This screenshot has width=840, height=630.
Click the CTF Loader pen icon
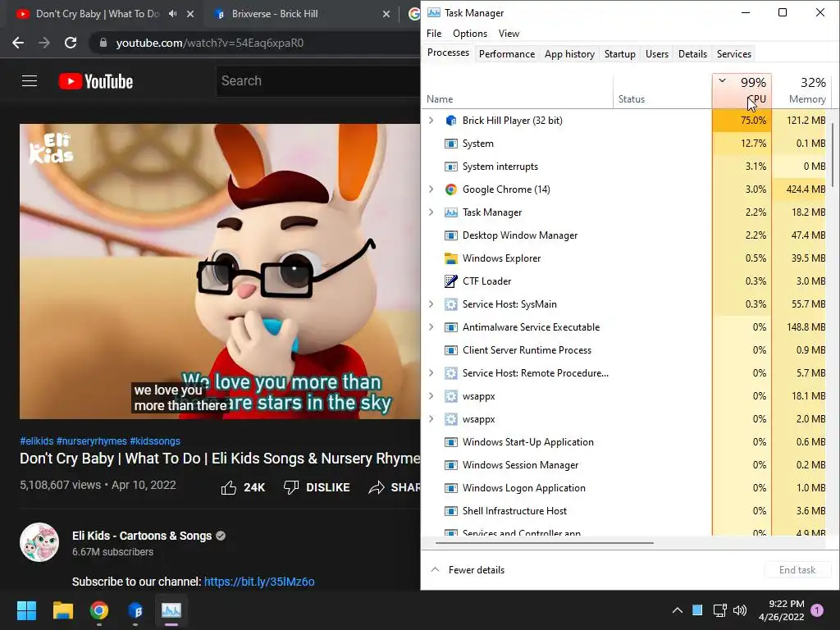click(451, 281)
